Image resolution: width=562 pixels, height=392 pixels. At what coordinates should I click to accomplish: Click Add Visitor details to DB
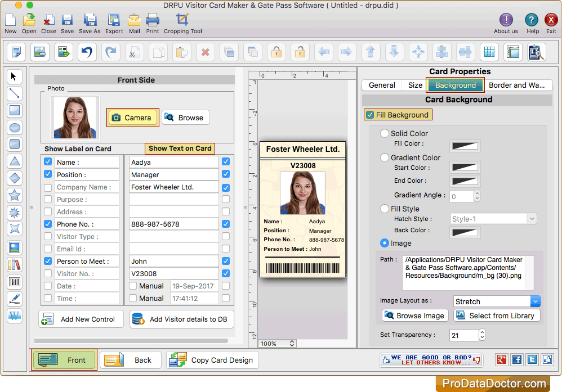182,319
